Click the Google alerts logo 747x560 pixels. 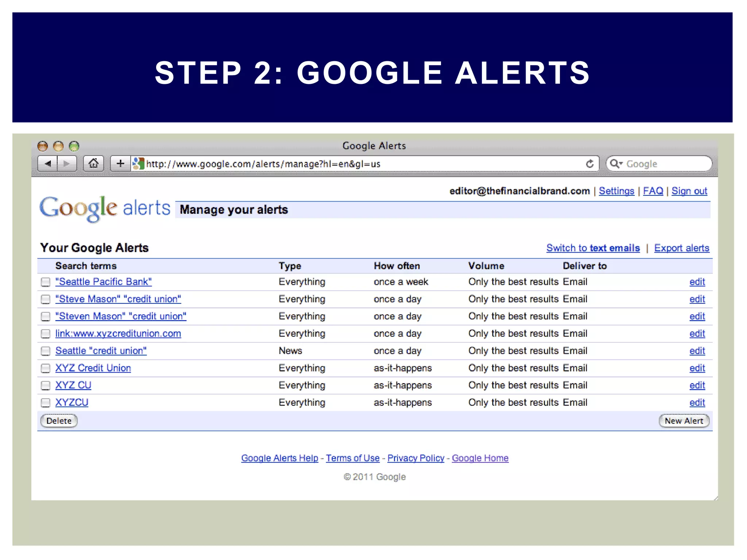[105, 209]
